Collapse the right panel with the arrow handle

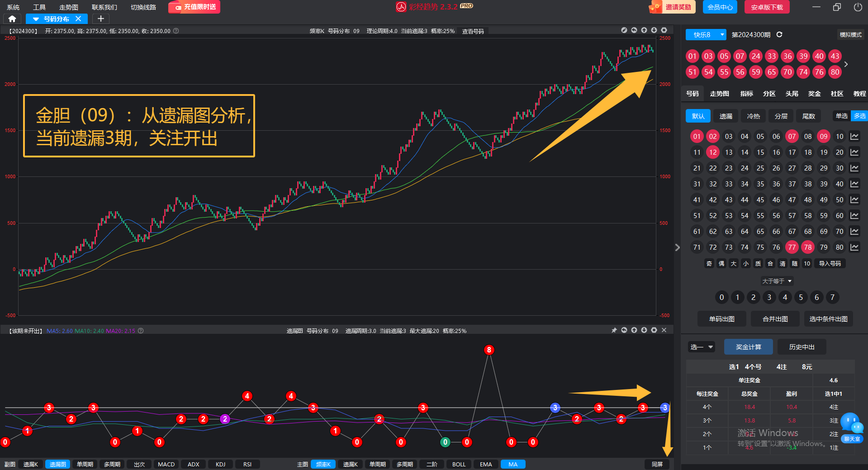tap(677, 247)
